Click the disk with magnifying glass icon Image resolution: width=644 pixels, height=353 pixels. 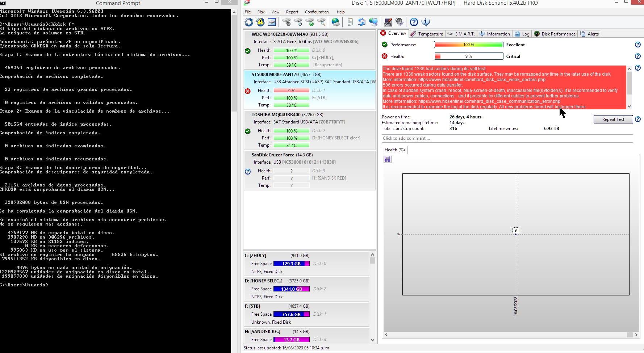pos(321,22)
